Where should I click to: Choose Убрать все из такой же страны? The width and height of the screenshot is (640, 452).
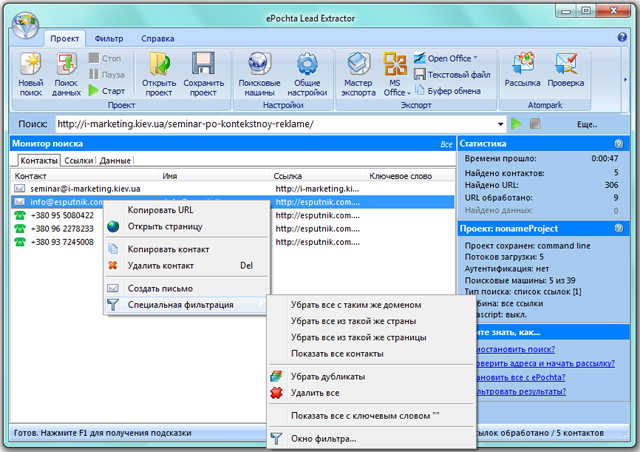point(371,321)
